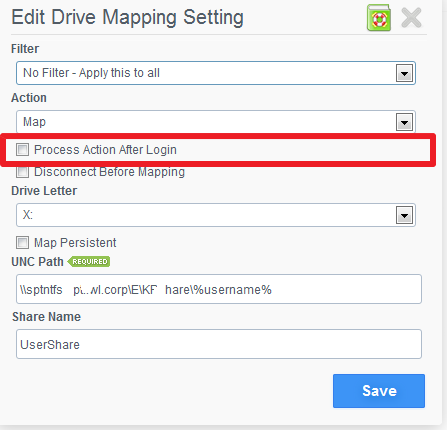The image size is (447, 430).
Task: Click the 'Process Action After Login' label text
Action: tap(105, 150)
